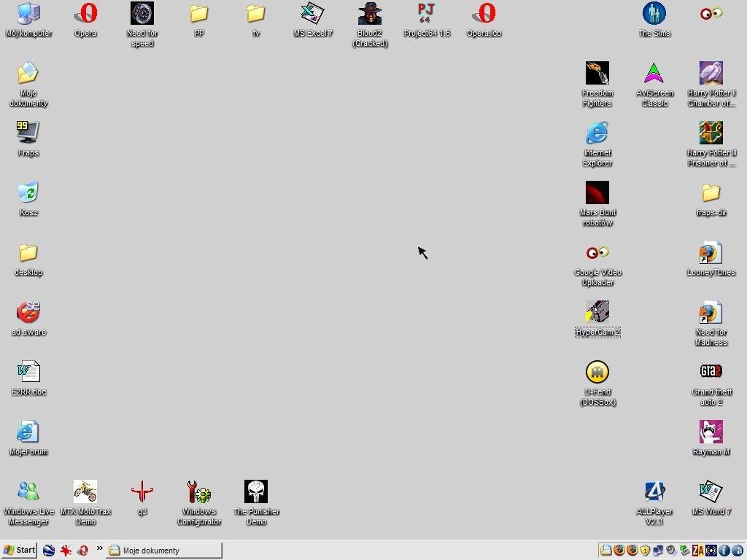The height and width of the screenshot is (560, 747).
Task: Expand hidden quick launch items chevron
Action: coord(99,548)
